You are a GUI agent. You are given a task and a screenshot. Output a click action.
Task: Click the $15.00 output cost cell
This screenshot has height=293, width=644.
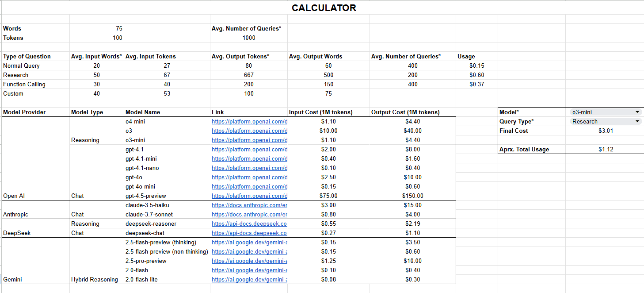point(413,205)
